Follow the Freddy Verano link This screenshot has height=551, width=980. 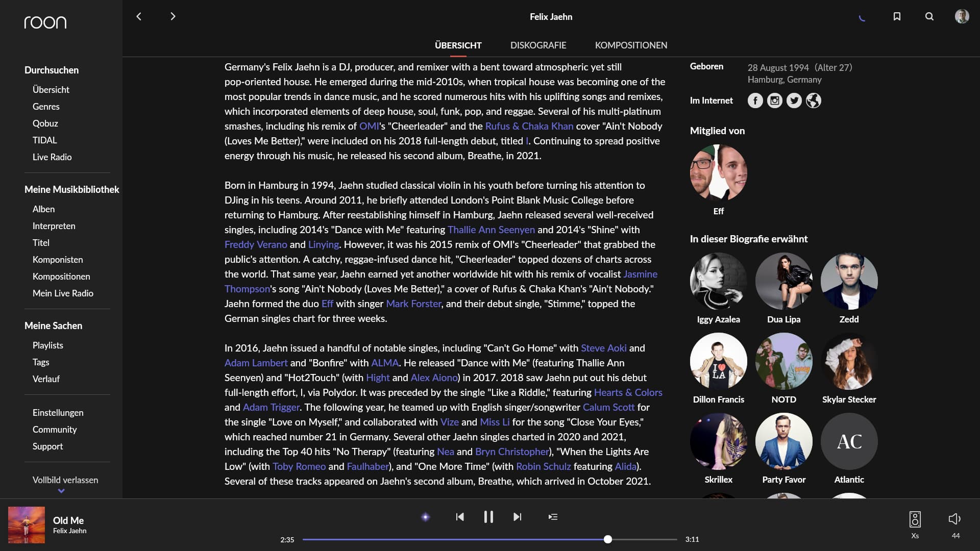(x=256, y=244)
